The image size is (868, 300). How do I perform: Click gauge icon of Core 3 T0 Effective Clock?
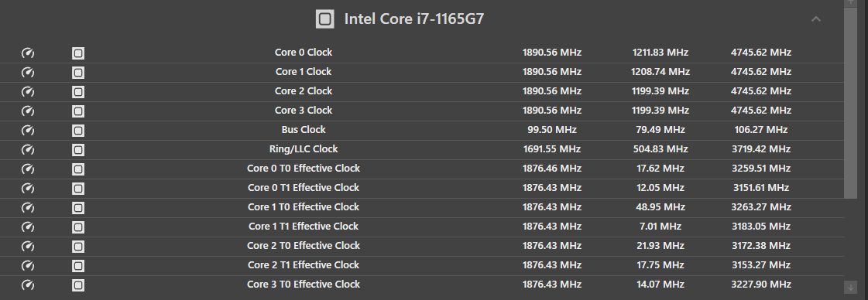click(28, 285)
